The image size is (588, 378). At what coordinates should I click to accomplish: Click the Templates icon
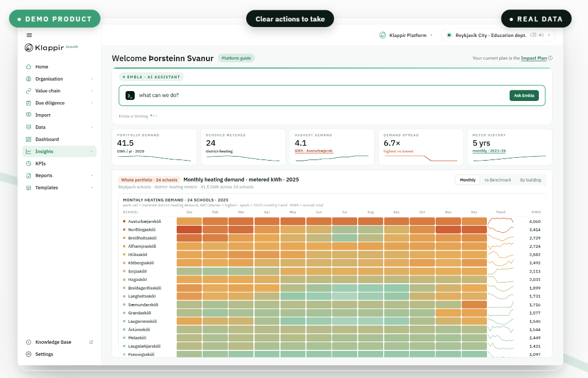29,188
